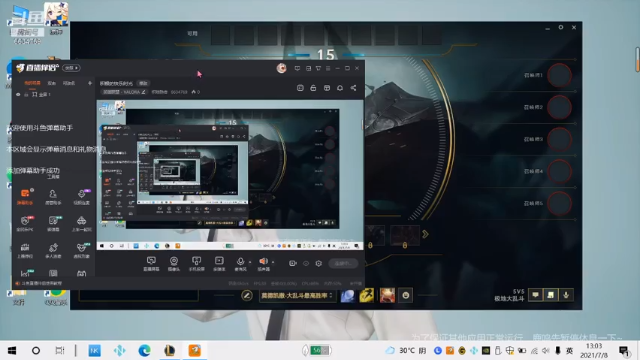Open the chat bubble button in LoL client
The image size is (640, 360).
pyautogui.click(x=536, y=295)
